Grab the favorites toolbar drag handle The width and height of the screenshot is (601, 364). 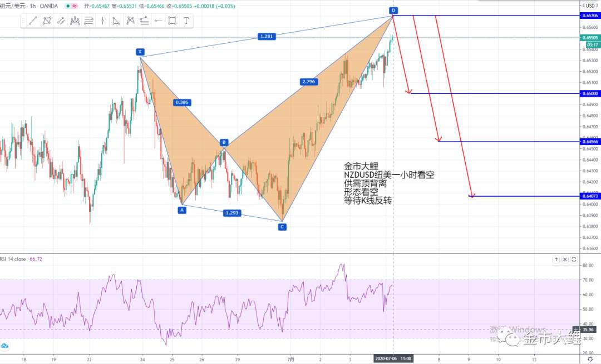tap(23, 21)
